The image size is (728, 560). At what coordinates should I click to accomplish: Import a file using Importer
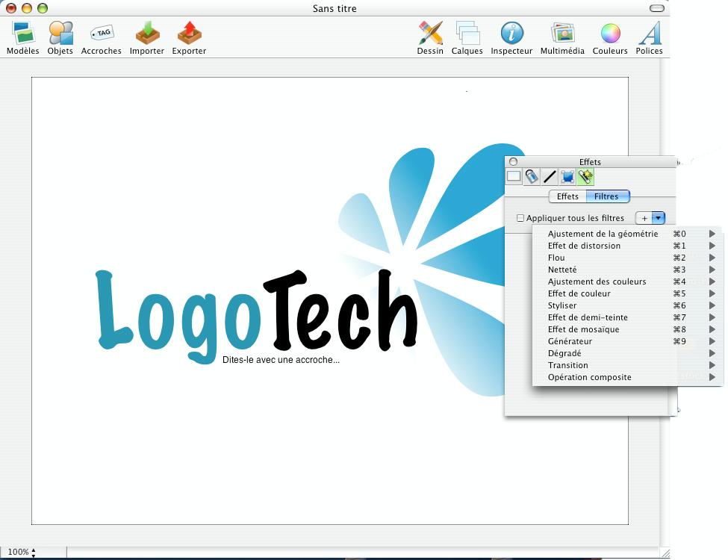[x=146, y=37]
